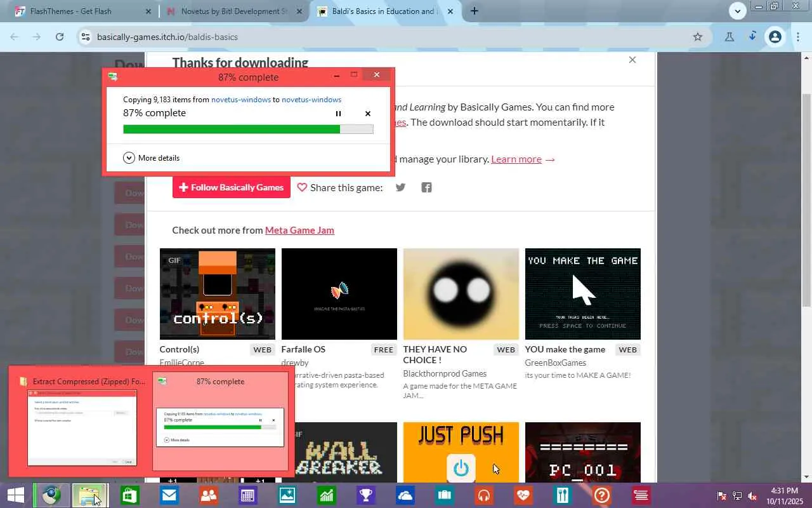
Task: Open the Windows Start button
Action: [x=15, y=495]
